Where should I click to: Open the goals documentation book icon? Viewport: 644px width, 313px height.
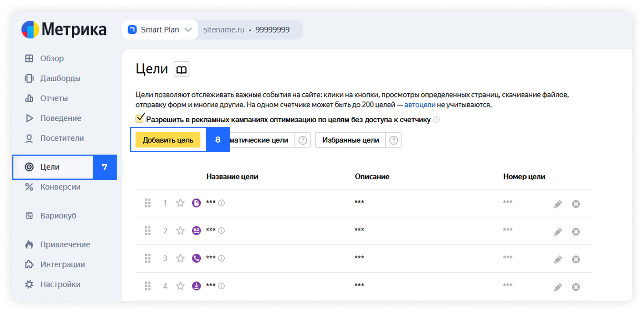(181, 69)
